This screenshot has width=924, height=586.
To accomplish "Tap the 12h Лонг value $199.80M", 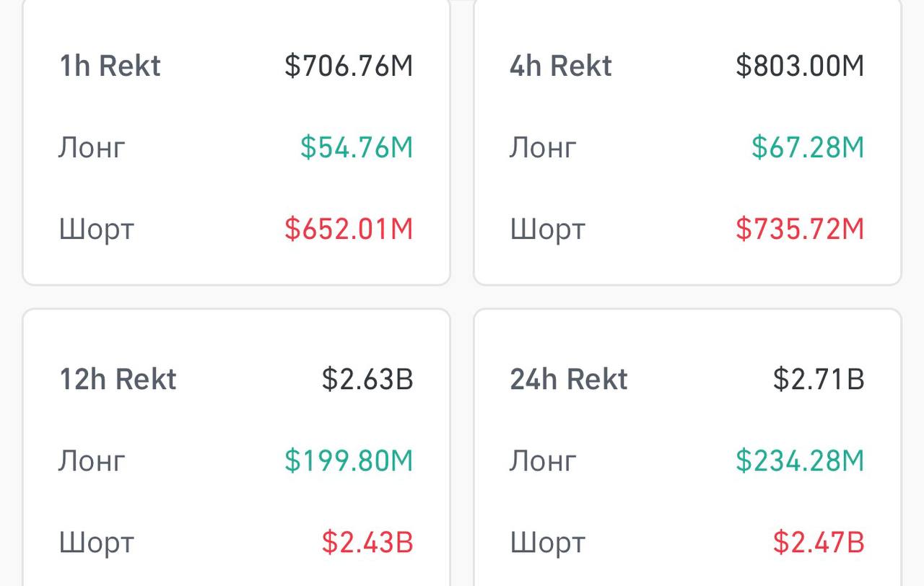I will coord(349,460).
